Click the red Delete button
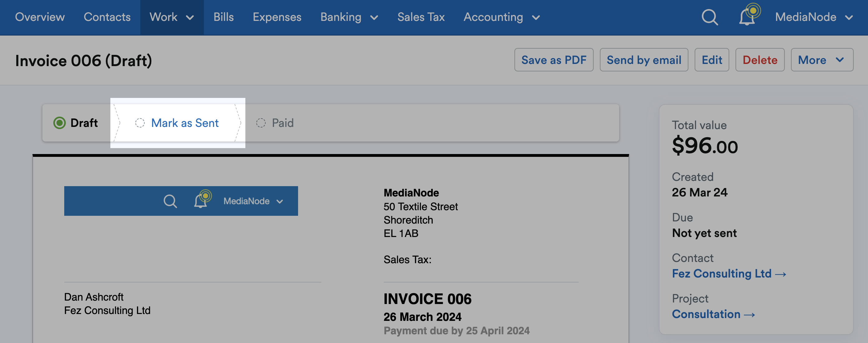The height and width of the screenshot is (343, 868). (759, 60)
